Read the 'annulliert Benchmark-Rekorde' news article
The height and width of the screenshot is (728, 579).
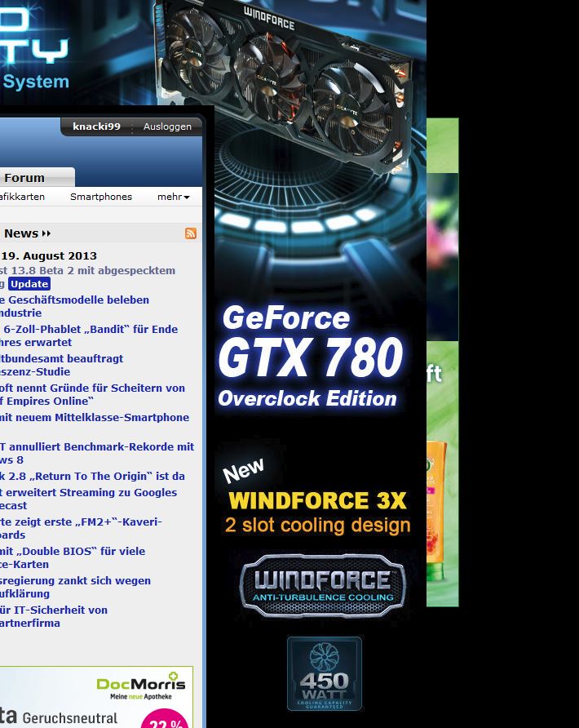[x=97, y=453]
